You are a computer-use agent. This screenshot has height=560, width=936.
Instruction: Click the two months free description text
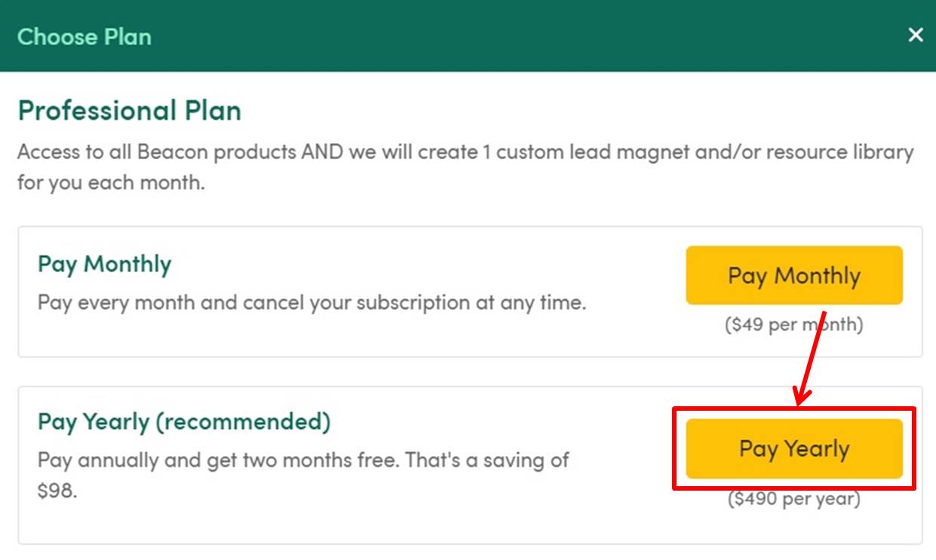click(x=303, y=460)
